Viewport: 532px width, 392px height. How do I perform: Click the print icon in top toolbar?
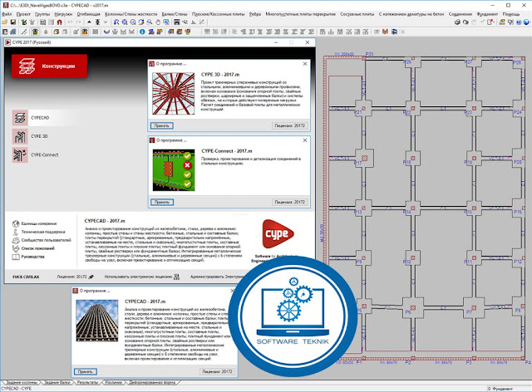coord(457,22)
